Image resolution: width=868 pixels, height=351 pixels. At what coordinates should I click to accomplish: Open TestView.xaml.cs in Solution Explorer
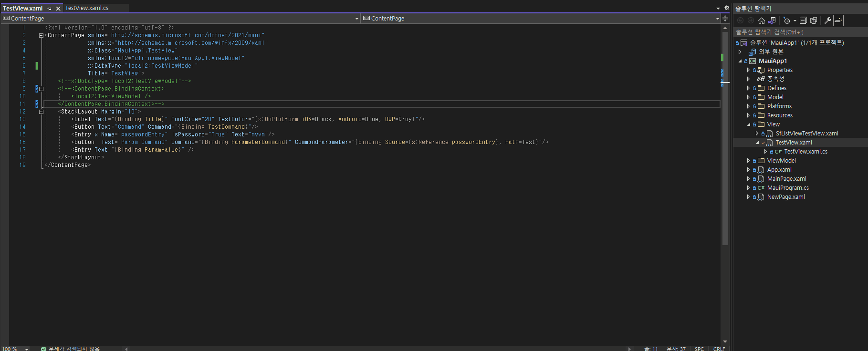[x=805, y=152]
